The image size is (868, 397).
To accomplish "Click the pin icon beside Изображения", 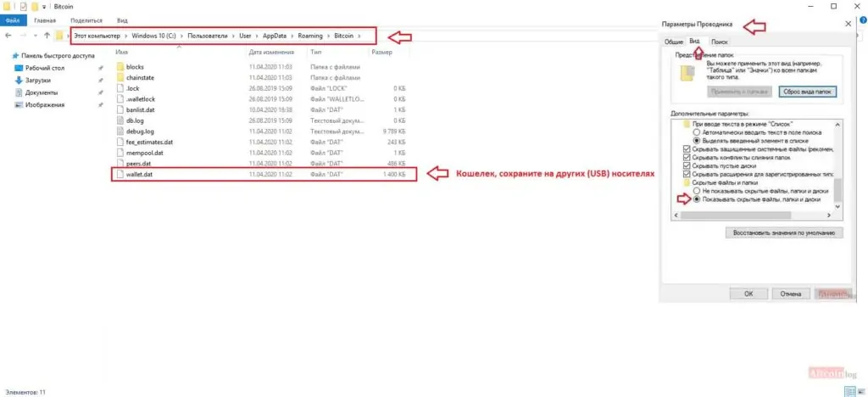I will pyautogui.click(x=100, y=104).
